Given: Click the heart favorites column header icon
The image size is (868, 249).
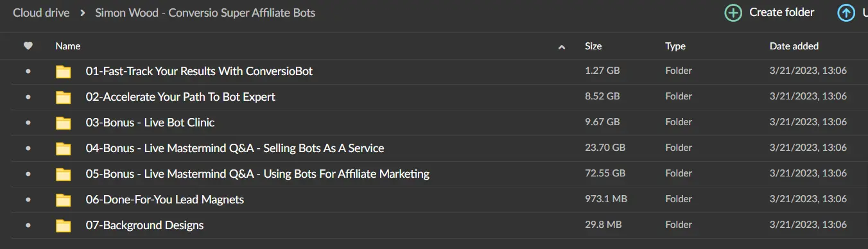Looking at the screenshot, I should (x=28, y=46).
